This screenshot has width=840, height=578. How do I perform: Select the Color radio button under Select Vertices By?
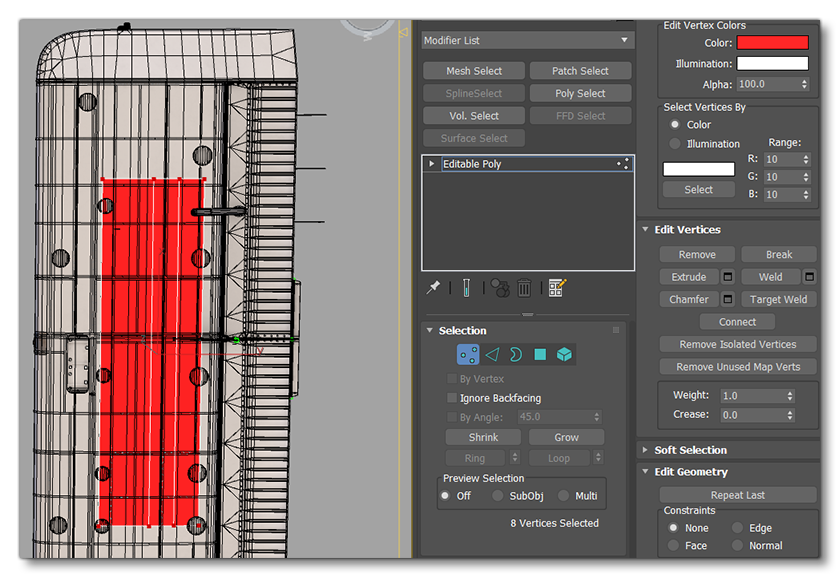pyautogui.click(x=675, y=124)
